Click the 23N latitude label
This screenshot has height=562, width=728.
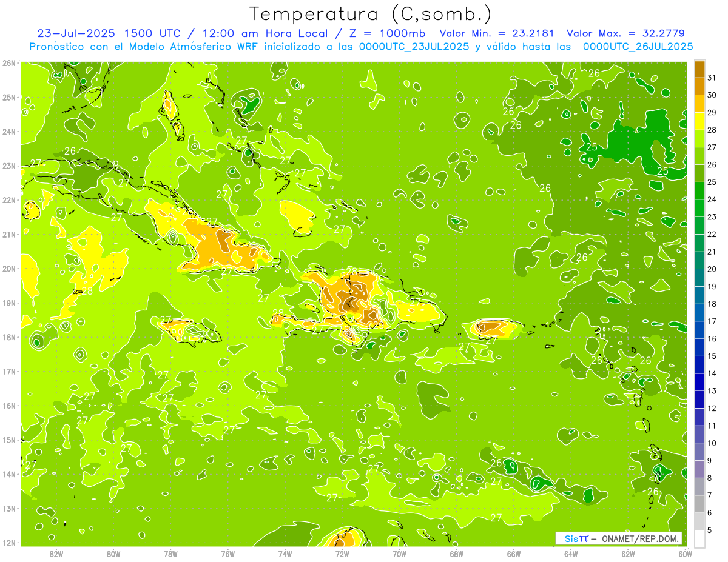[9, 166]
